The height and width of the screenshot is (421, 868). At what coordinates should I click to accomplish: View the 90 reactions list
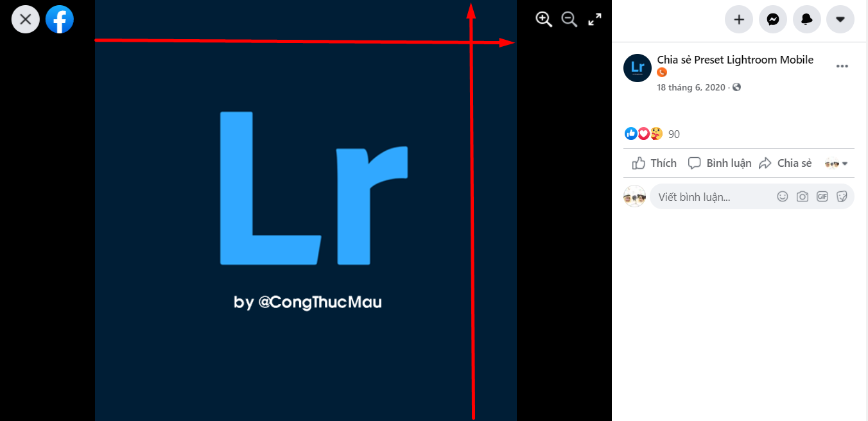(674, 134)
